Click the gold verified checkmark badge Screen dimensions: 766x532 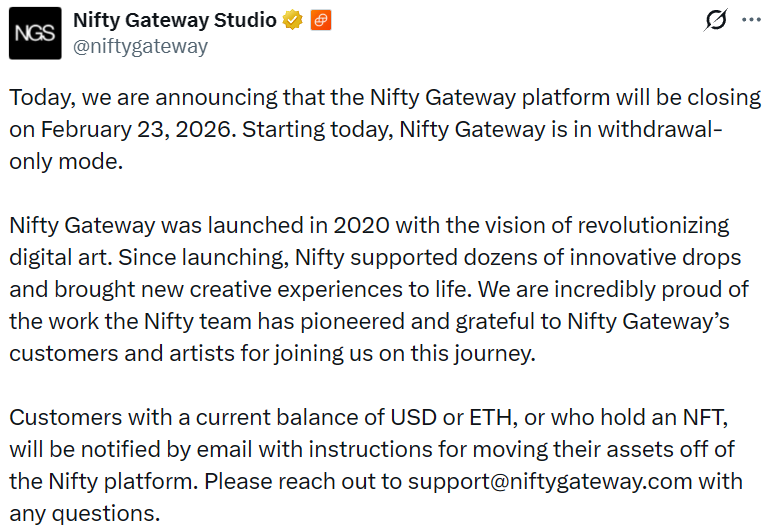293,20
